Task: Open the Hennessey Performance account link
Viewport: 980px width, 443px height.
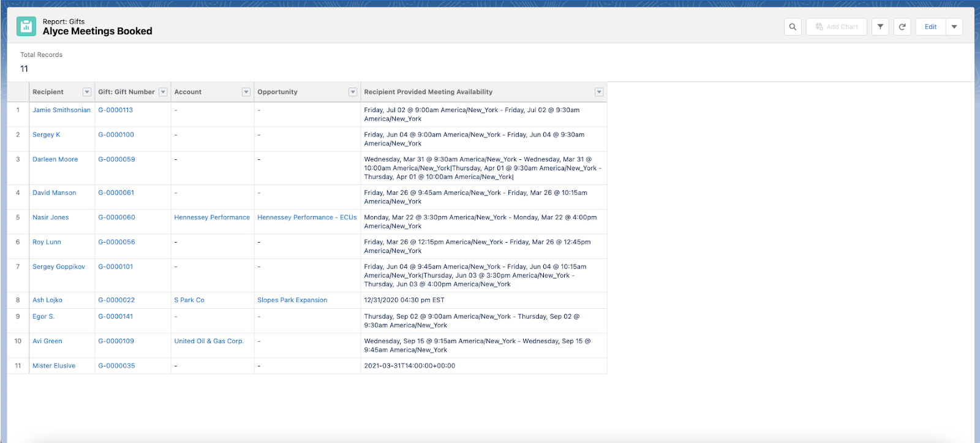Action: [212, 218]
